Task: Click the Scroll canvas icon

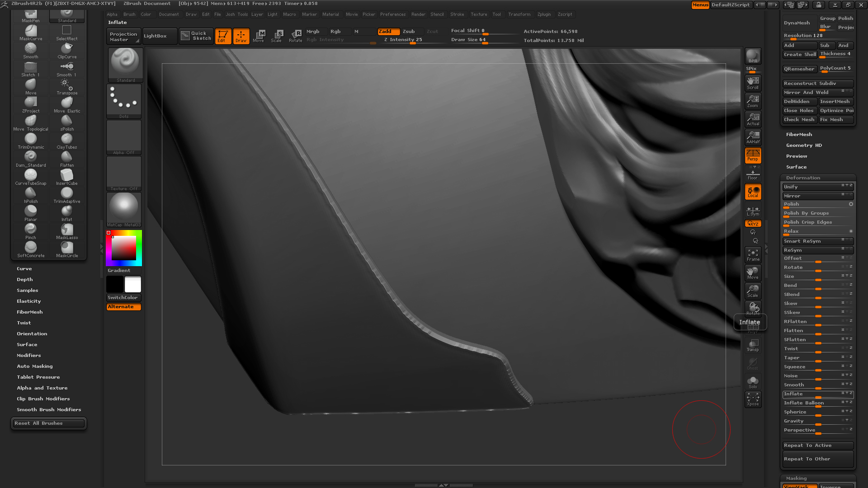Action: tap(753, 83)
